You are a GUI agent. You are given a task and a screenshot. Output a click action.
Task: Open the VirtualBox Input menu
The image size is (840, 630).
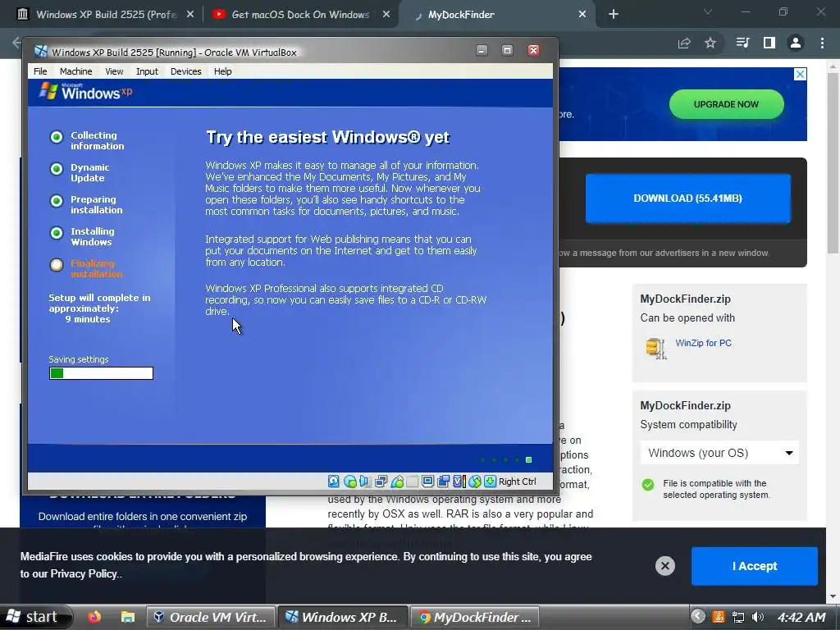[147, 71]
